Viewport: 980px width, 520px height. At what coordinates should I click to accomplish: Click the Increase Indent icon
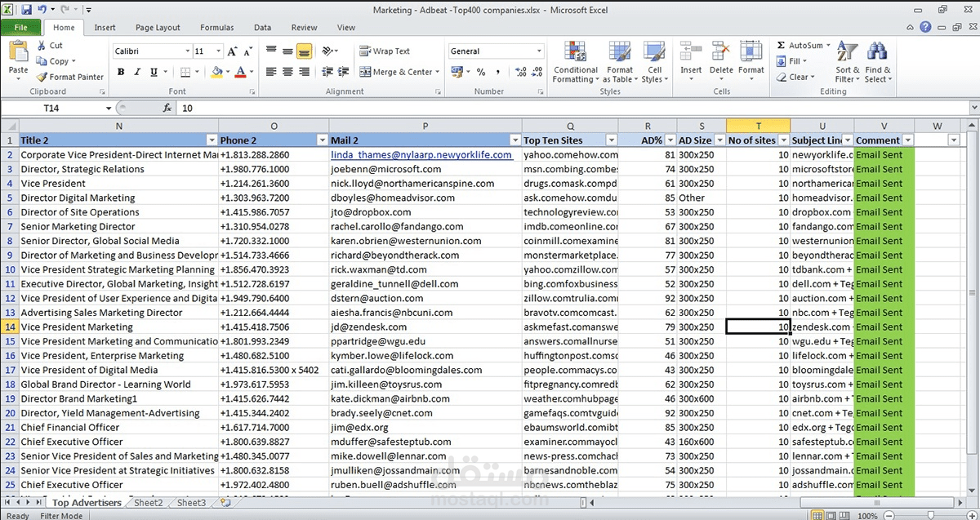pyautogui.click(x=343, y=72)
